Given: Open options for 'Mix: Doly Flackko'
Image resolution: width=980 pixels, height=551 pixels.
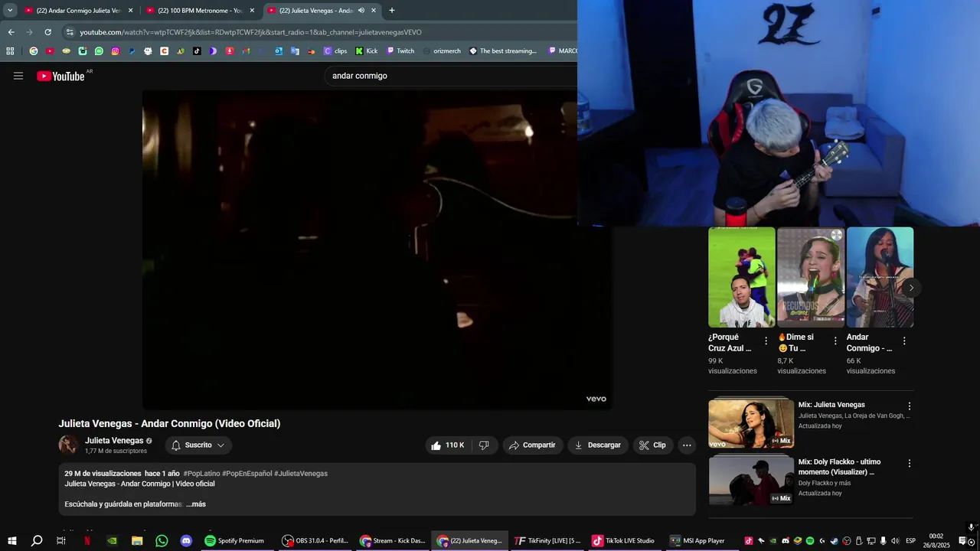Looking at the screenshot, I should pos(910,464).
